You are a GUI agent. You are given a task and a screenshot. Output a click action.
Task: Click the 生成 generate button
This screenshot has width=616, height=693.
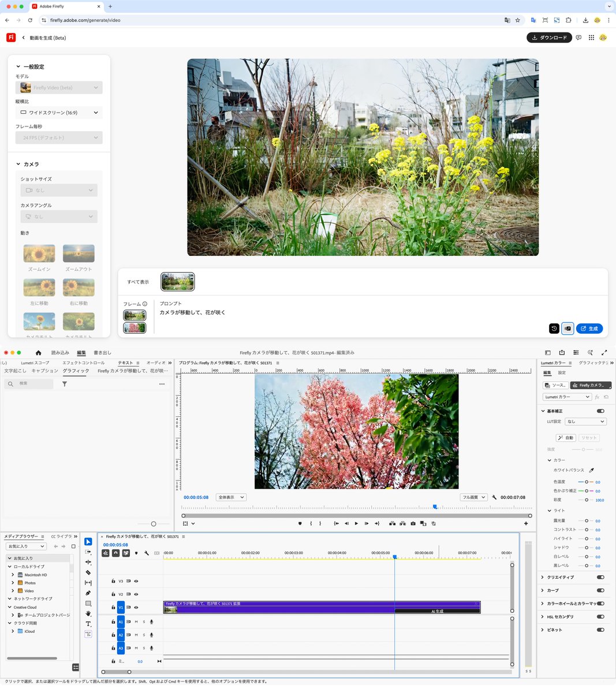[x=589, y=329]
